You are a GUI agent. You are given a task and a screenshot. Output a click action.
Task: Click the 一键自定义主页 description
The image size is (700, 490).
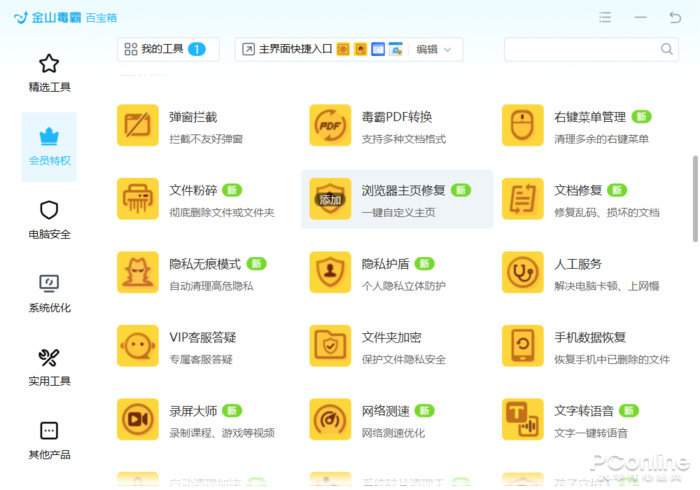398,213
